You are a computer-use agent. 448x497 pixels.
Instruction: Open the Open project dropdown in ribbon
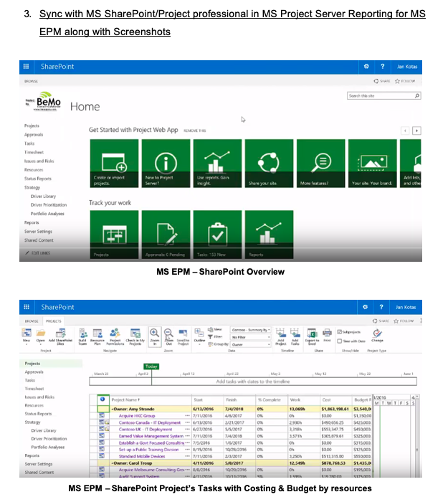(41, 336)
